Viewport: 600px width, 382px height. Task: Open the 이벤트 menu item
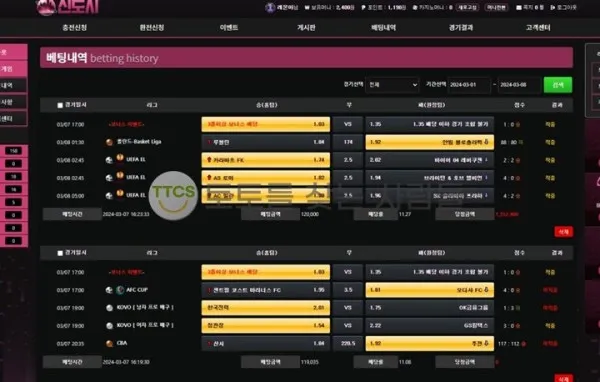point(229,28)
